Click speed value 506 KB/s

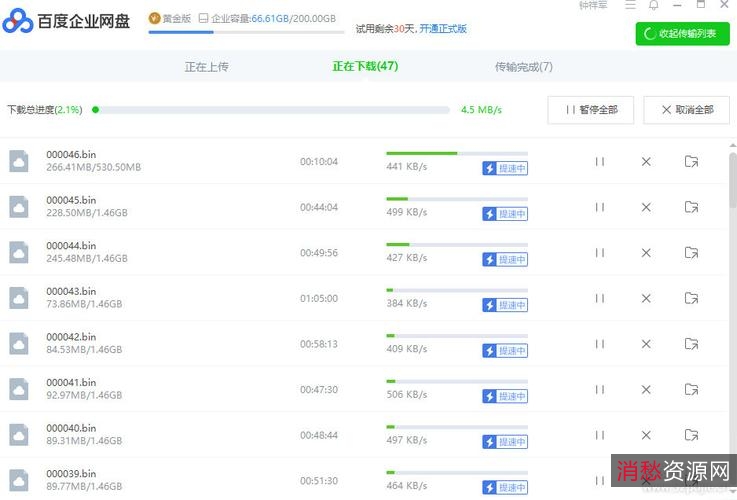(407, 395)
